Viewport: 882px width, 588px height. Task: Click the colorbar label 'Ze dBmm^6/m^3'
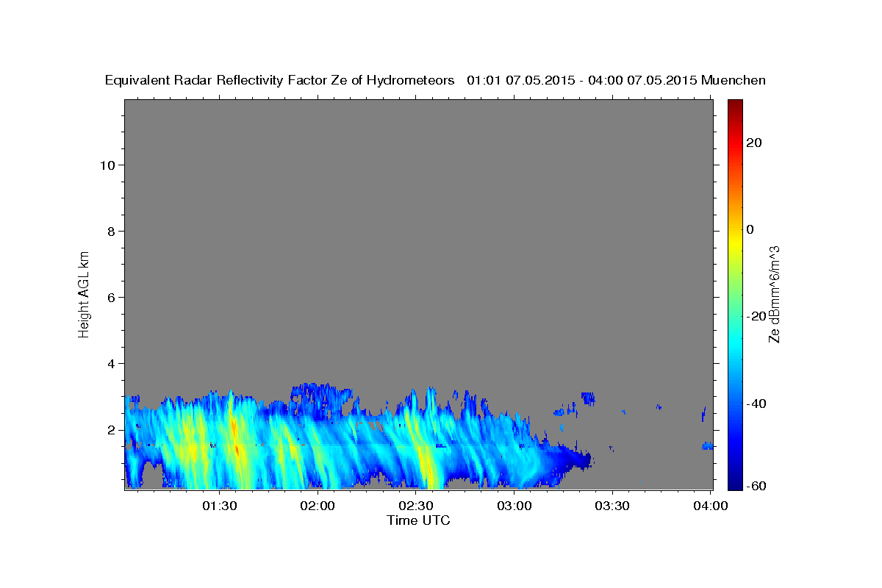pos(774,294)
